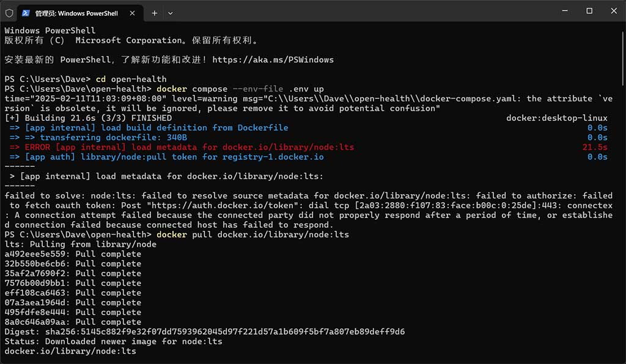The image size is (626, 364).
Task: Click the 'library/node:pull token for registry-1.docker.io' line
Action: click(x=166, y=157)
